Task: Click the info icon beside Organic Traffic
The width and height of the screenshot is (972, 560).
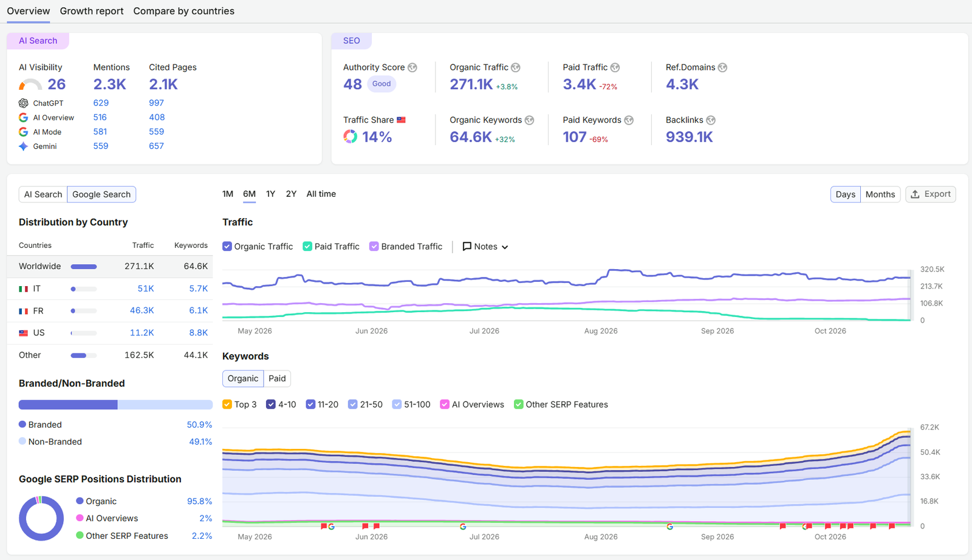Action: (516, 67)
